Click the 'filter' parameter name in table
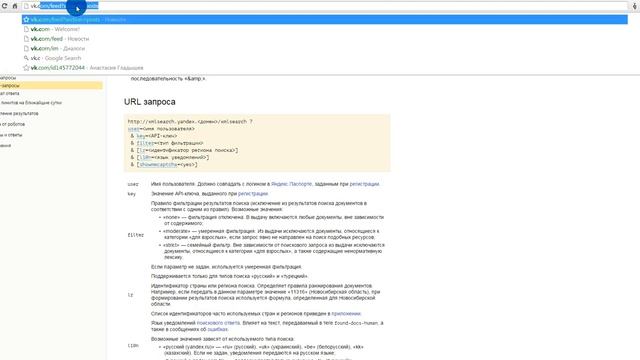 (x=136, y=235)
